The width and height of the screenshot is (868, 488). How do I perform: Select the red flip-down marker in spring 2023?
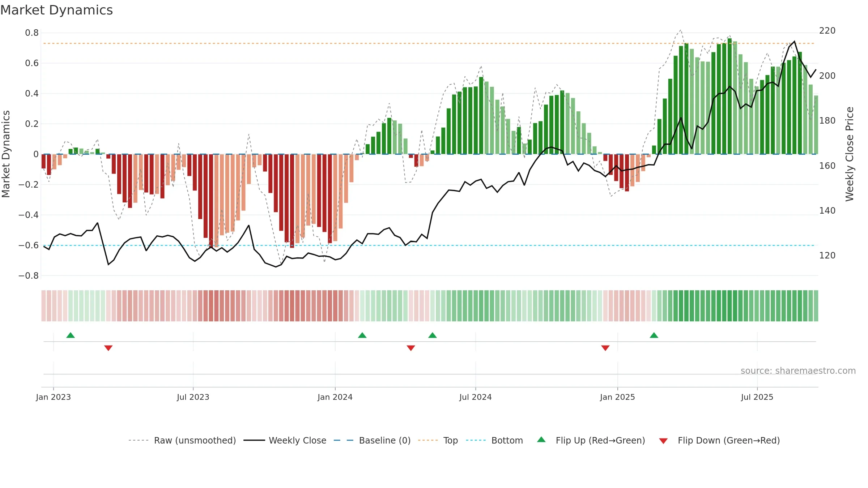(108, 348)
